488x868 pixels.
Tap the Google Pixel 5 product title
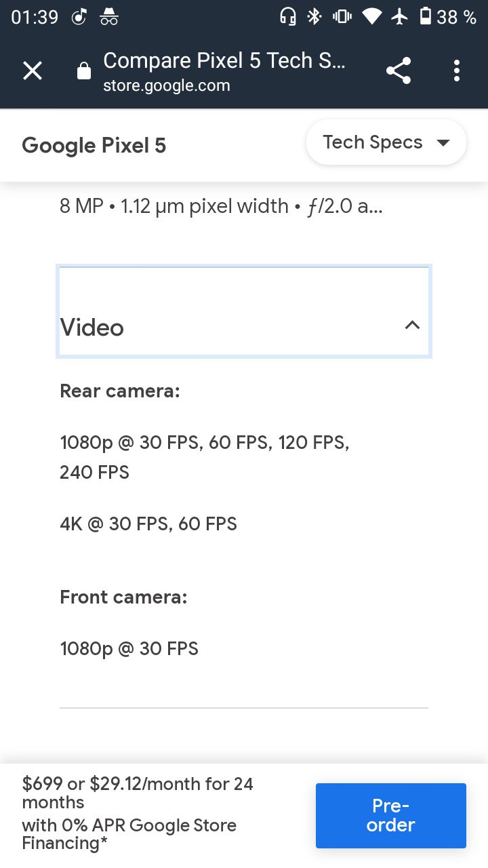(94, 146)
